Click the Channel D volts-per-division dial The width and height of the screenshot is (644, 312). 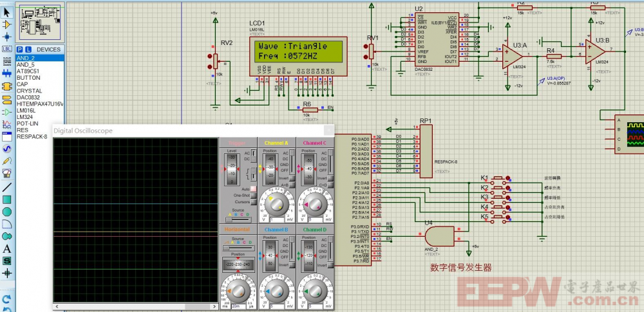pyautogui.click(x=315, y=290)
